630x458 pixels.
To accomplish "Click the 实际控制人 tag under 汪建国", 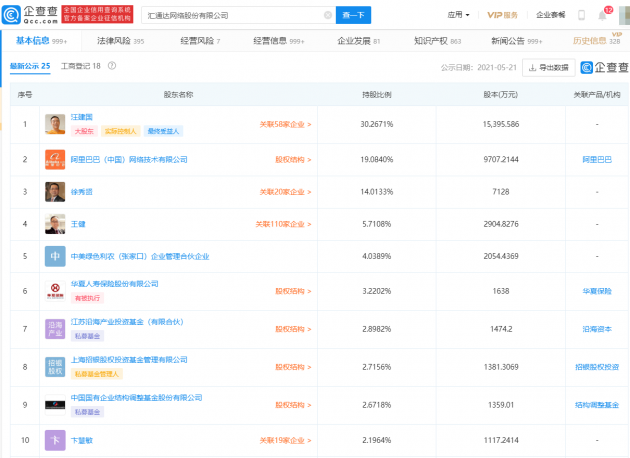I will (x=121, y=131).
